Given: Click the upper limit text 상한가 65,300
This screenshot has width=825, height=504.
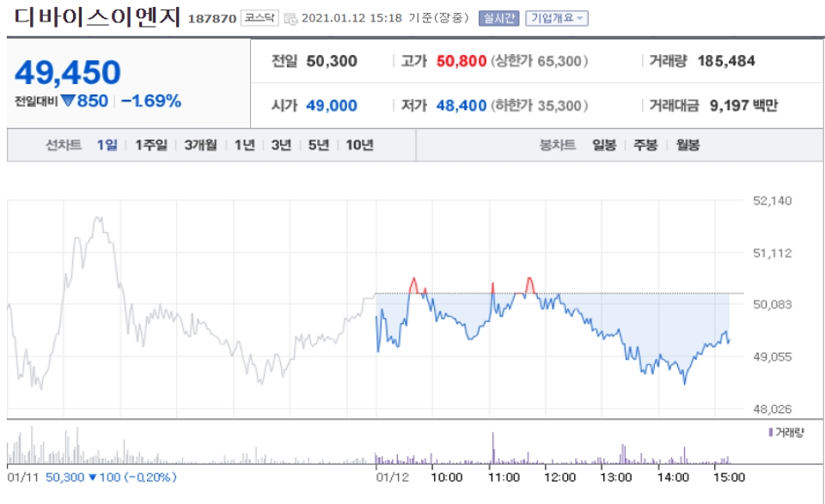Looking at the screenshot, I should pos(540,61).
